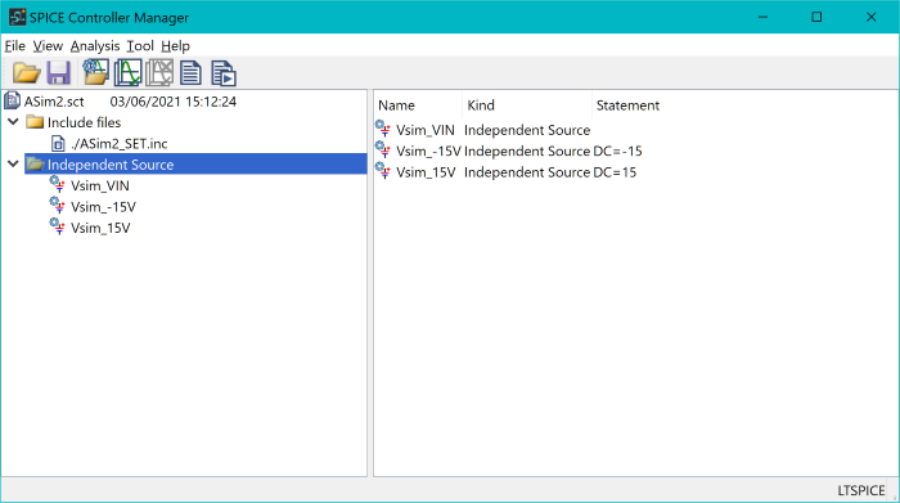
Task: Click Independent Source kind of Vsim_VIN row
Action: 527,130
